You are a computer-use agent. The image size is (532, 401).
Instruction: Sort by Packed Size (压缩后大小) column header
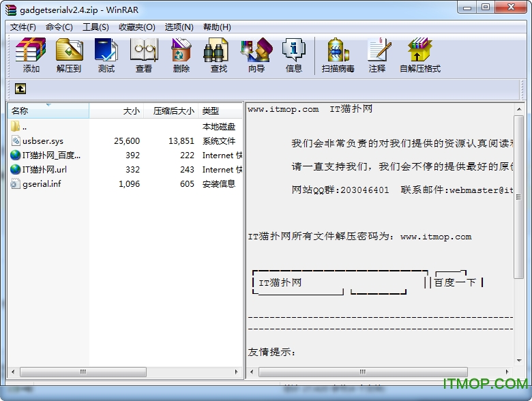pos(171,110)
